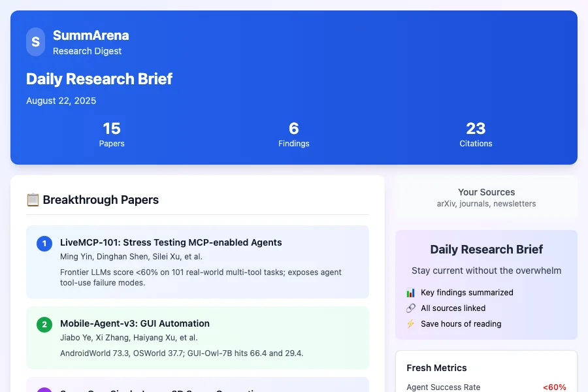Click the 15 Papers stat counter
This screenshot has width=588, height=392.
(112, 134)
